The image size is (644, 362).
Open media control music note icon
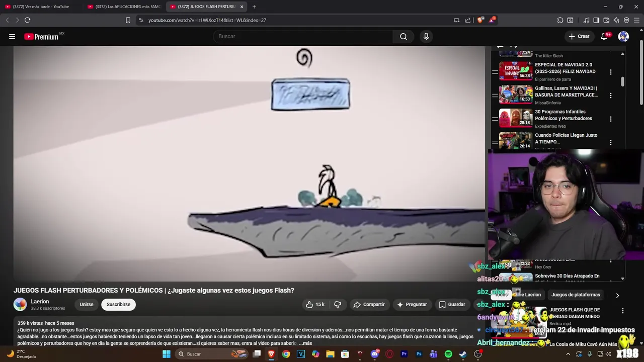pos(586,20)
